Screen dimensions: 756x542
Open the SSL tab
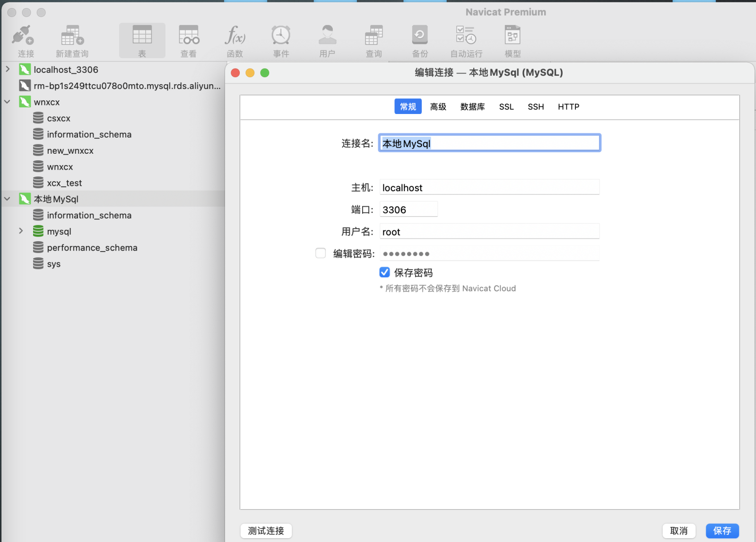(x=506, y=106)
